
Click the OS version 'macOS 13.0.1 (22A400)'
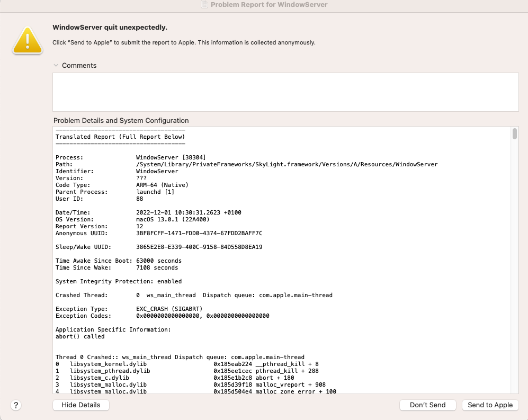tap(173, 219)
